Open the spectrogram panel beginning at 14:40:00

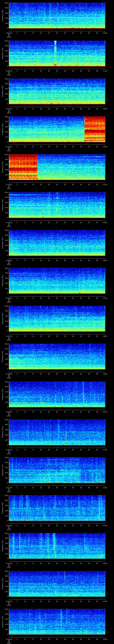(57, 432)
